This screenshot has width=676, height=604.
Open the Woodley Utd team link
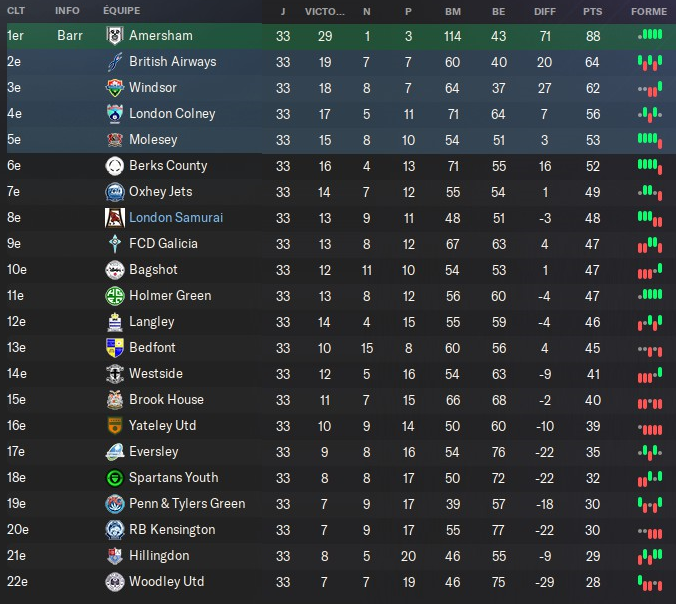[166, 582]
